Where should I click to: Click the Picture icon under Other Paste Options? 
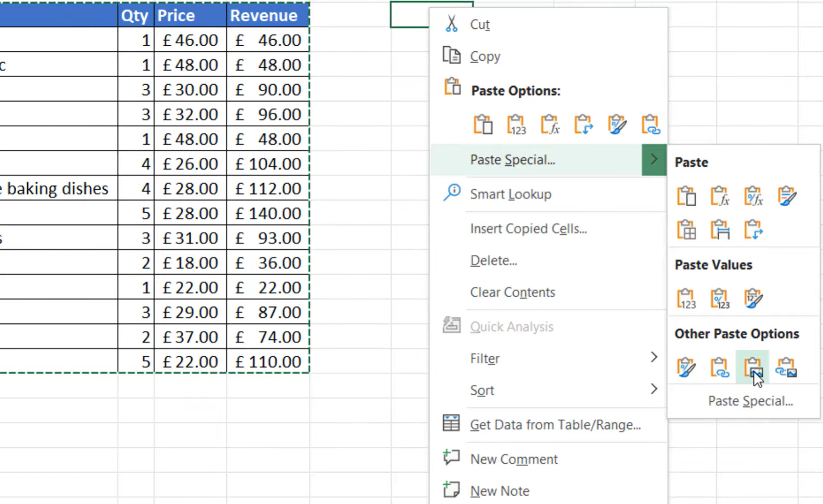(x=753, y=367)
